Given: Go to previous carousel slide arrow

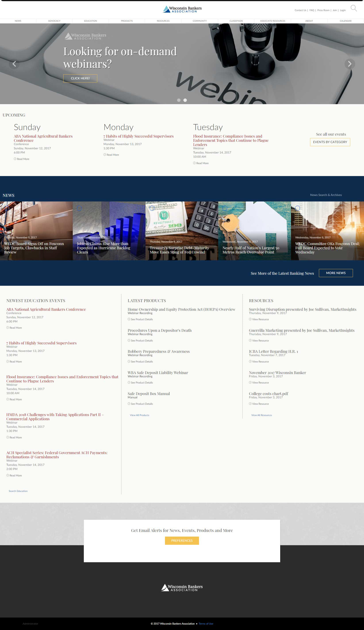Looking at the screenshot, I should (14, 64).
